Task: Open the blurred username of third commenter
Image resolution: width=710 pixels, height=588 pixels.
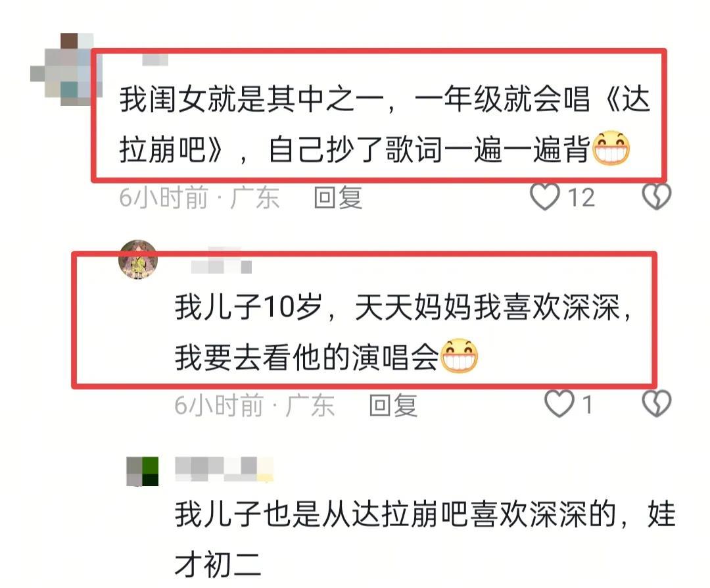Action: pos(224,469)
